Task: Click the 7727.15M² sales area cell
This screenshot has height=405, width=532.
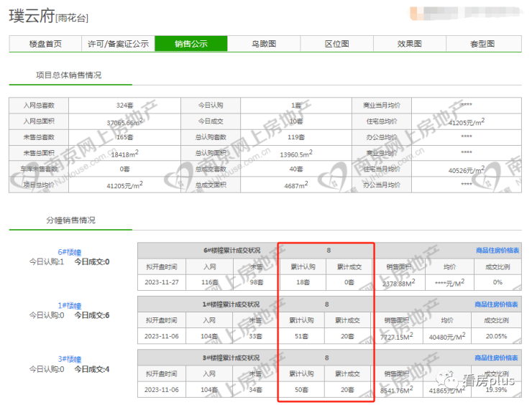Action: click(397, 336)
